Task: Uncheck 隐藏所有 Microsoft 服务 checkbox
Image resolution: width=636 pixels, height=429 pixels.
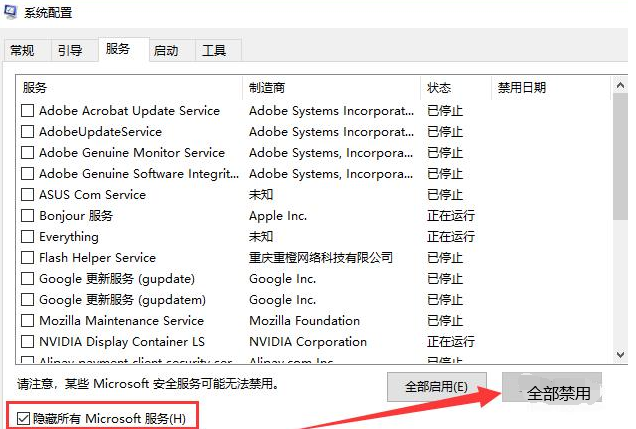Action: click(24, 416)
